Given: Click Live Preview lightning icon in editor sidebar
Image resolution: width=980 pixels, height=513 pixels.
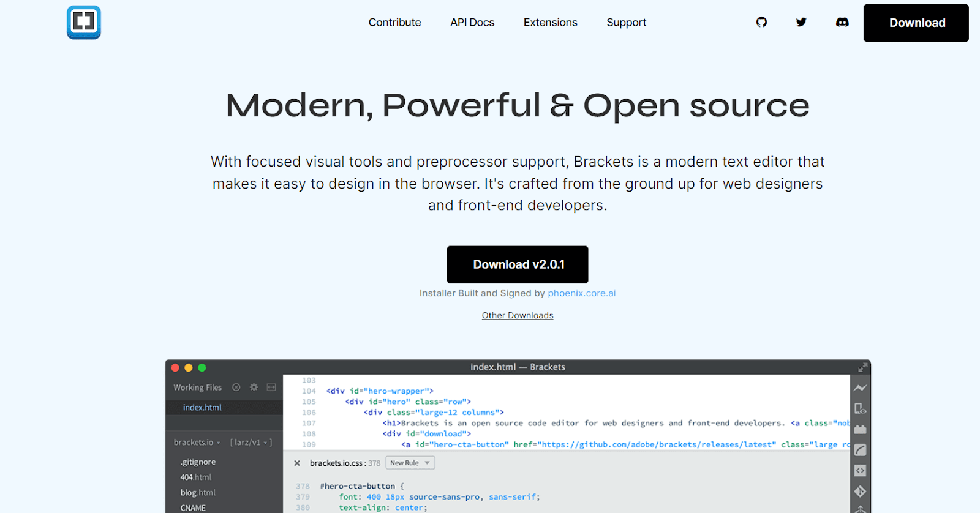Looking at the screenshot, I should pos(860,388).
